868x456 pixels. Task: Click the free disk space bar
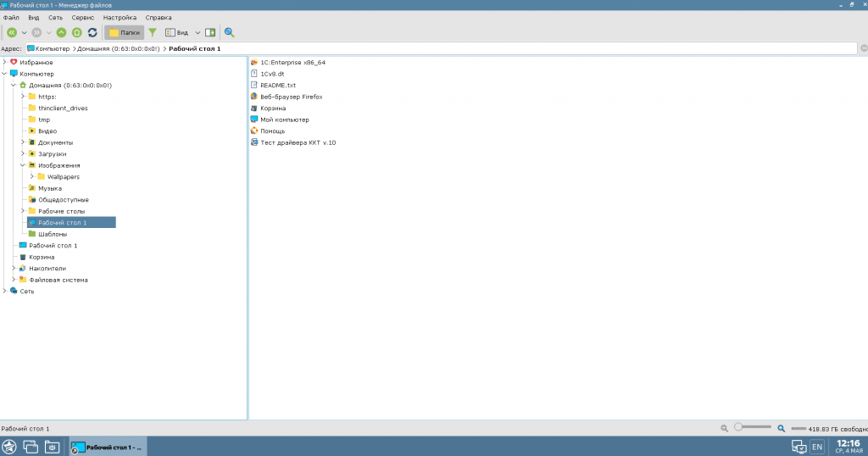pyautogui.click(x=798, y=428)
